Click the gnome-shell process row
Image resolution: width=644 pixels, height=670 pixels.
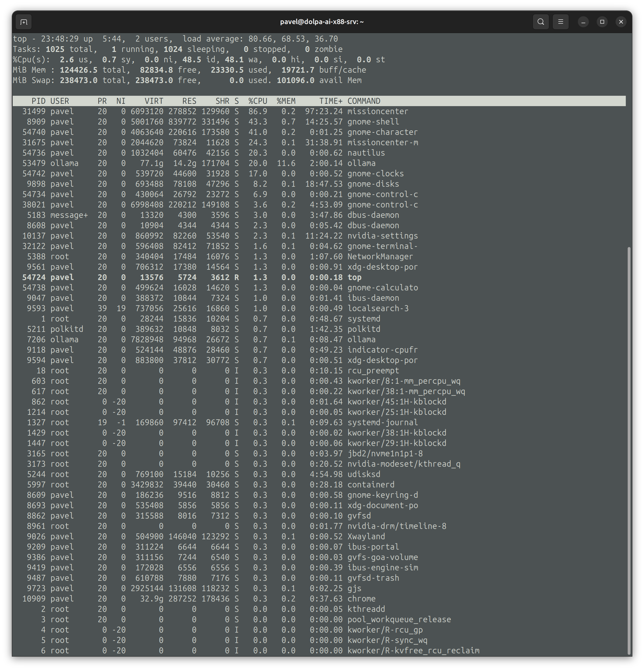[373, 122]
